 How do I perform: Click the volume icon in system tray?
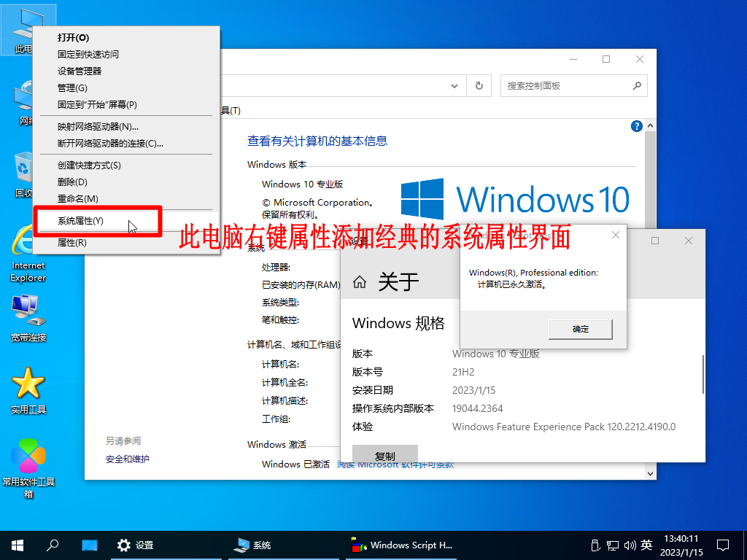630,545
